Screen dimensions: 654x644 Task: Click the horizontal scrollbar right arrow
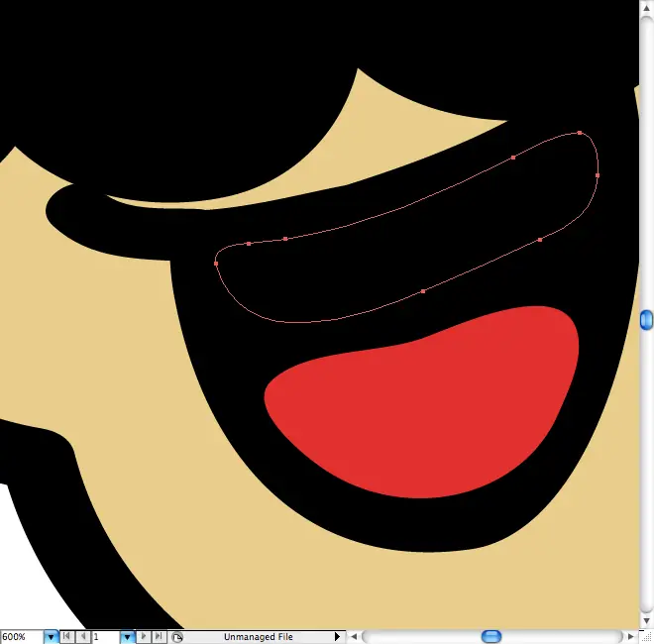click(630, 637)
